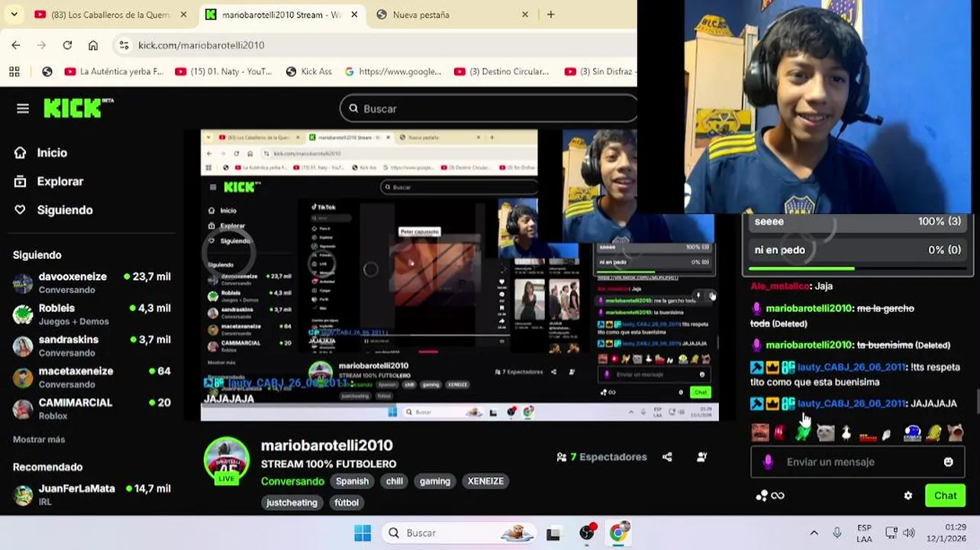Viewport: 980px width, 550px height.
Task: Select the Spanish tag
Action: (x=352, y=481)
